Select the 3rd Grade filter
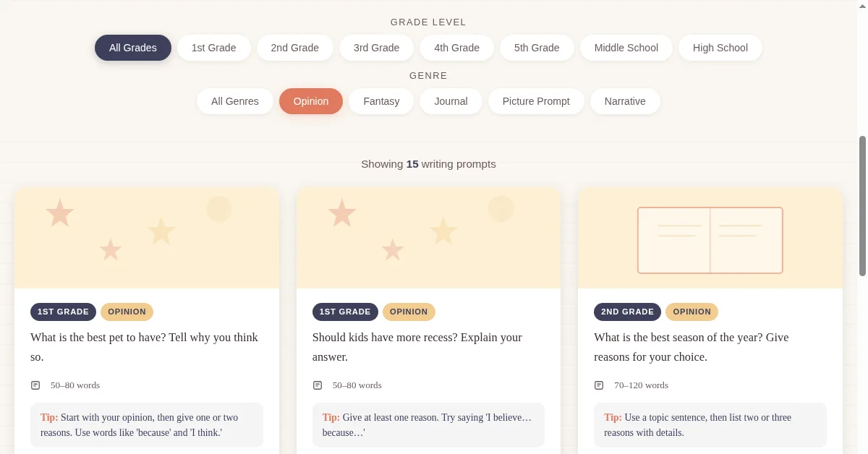 click(376, 48)
